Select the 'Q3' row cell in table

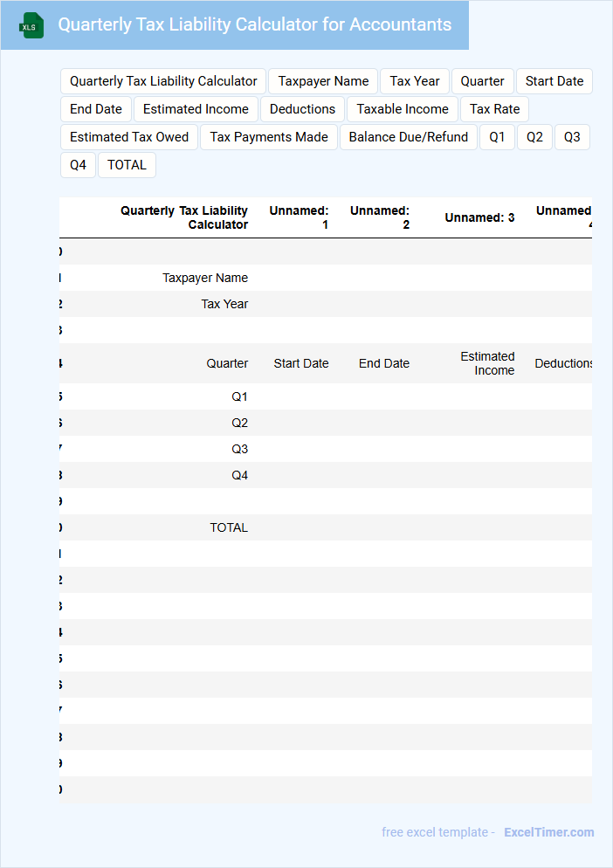click(239, 449)
